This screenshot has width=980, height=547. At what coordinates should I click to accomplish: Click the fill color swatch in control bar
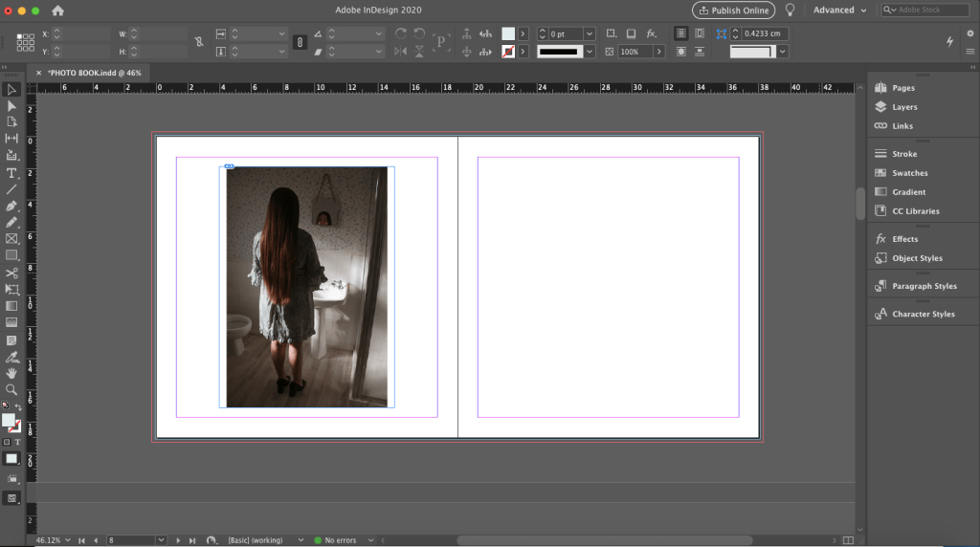508,33
